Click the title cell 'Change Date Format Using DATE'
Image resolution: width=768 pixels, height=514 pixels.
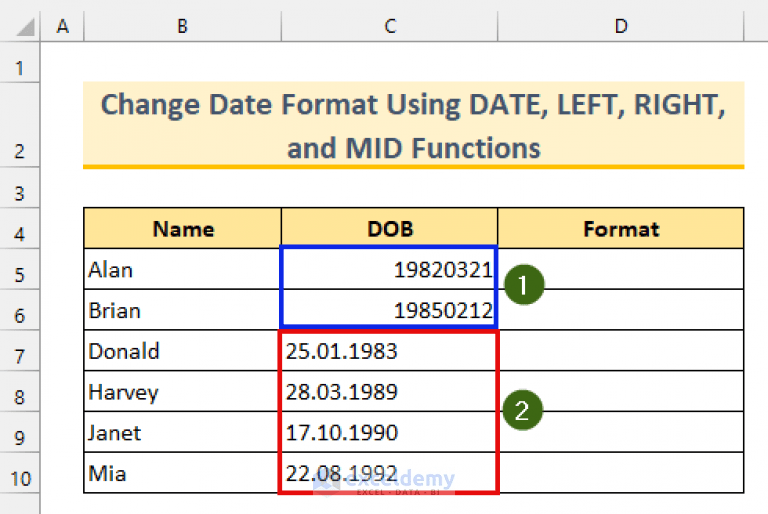[413, 125]
